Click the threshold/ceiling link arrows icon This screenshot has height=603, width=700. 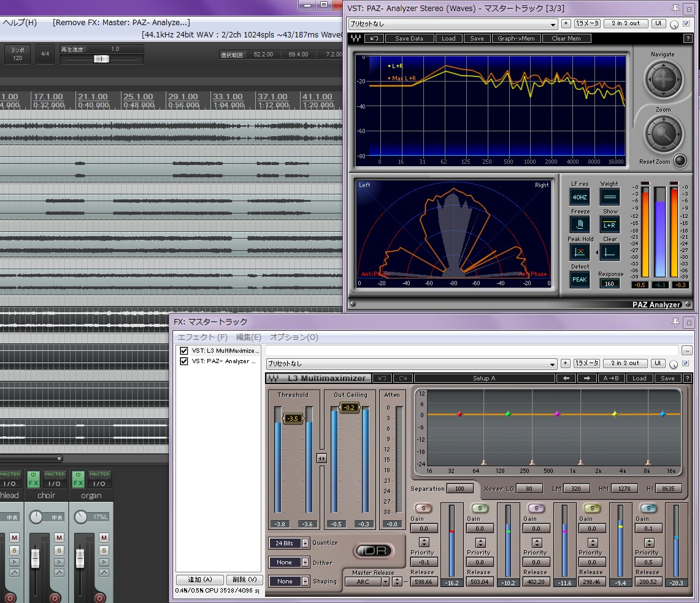pyautogui.click(x=321, y=458)
